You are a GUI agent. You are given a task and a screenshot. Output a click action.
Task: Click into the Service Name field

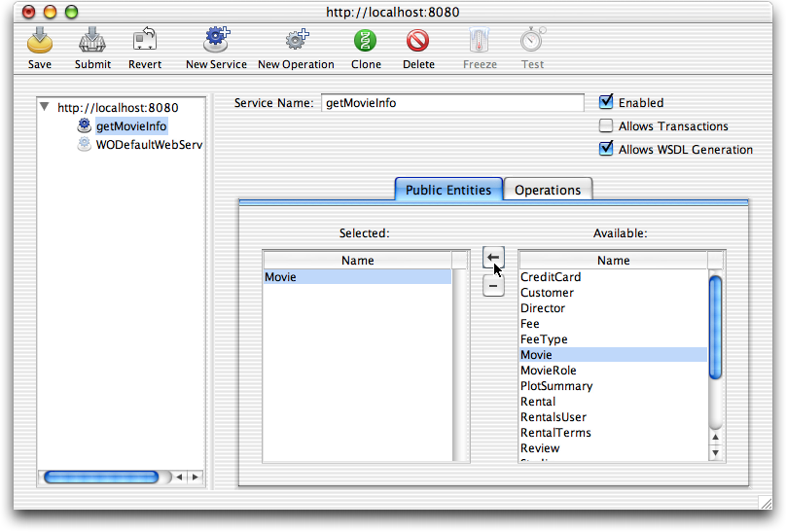[x=452, y=103]
